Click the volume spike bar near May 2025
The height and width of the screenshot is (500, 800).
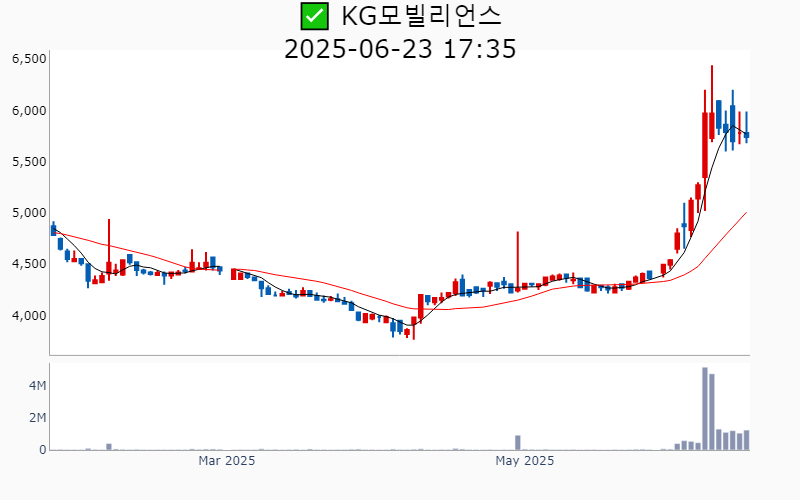coord(517,442)
